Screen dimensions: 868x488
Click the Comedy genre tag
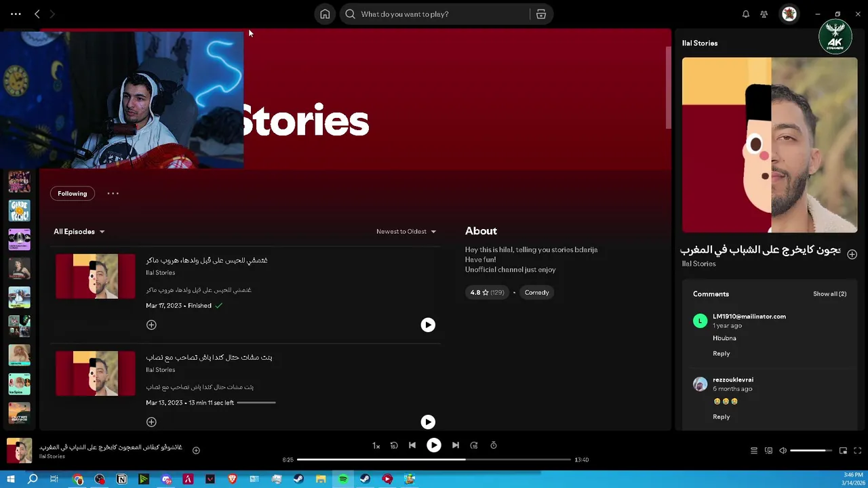click(x=536, y=293)
